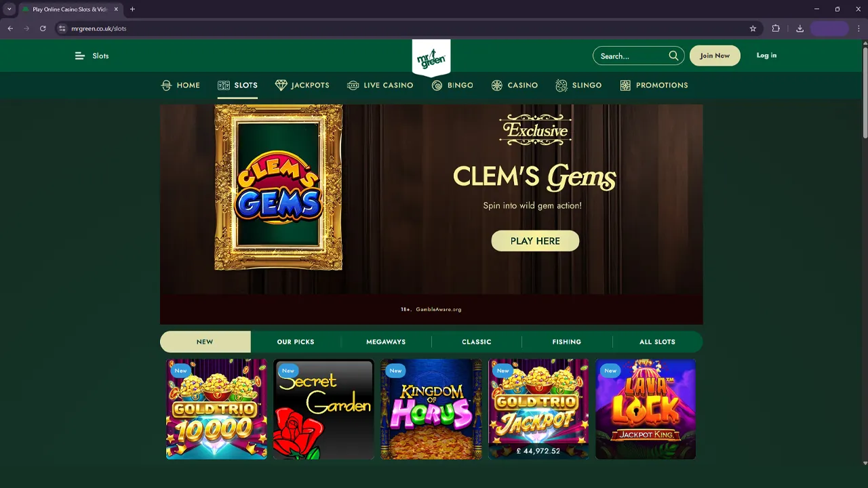This screenshot has height=488, width=868.
Task: Click the Play Here button
Action: click(535, 241)
